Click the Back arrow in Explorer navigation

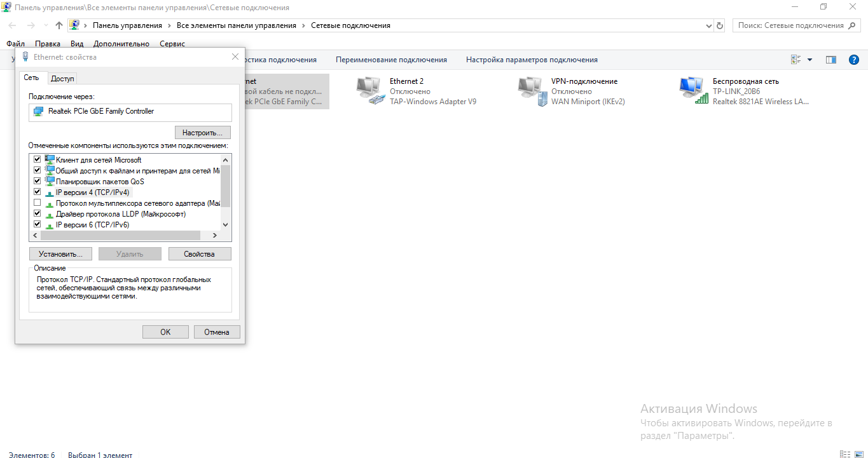13,25
